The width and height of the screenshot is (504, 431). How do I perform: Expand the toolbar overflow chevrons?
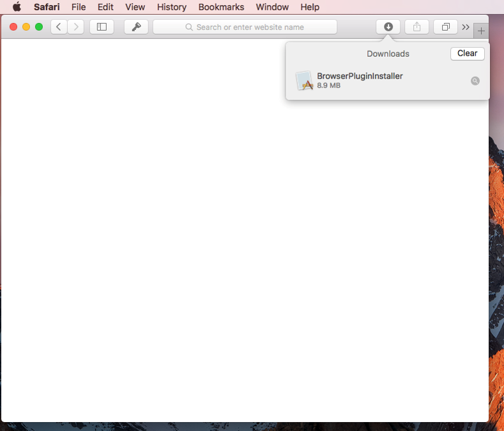pyautogui.click(x=466, y=27)
